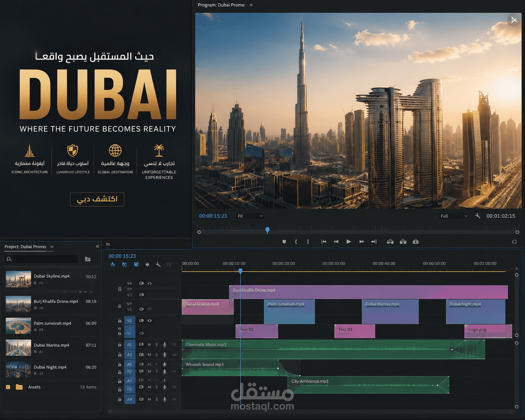Toggle V1 track targeting
525x420 pixels.
(x=130, y=333)
